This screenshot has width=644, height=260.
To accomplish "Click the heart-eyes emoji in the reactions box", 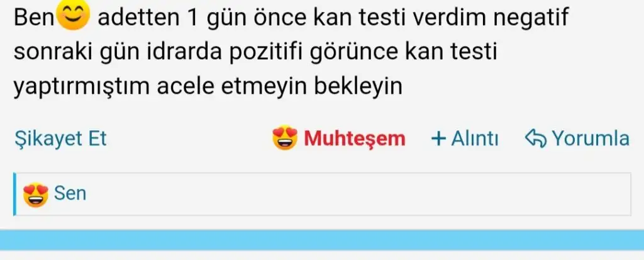I will [36, 194].
